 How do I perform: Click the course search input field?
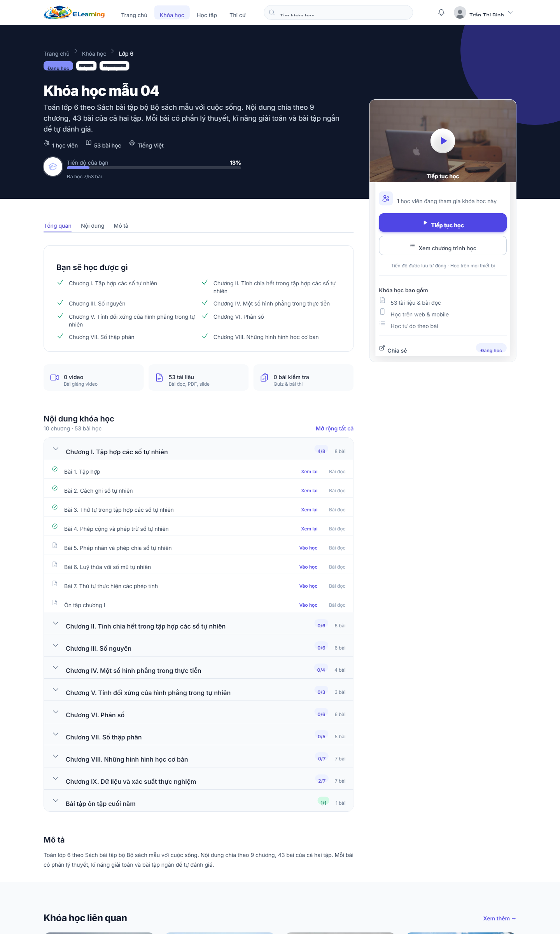point(338,12)
